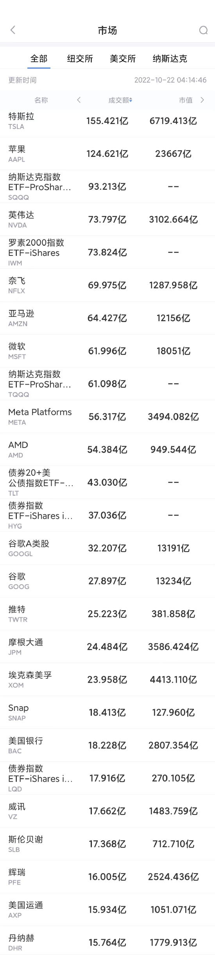Open the Meta Platforms row
Image resolution: width=215 pixels, height=980 pixels.
coord(107,417)
